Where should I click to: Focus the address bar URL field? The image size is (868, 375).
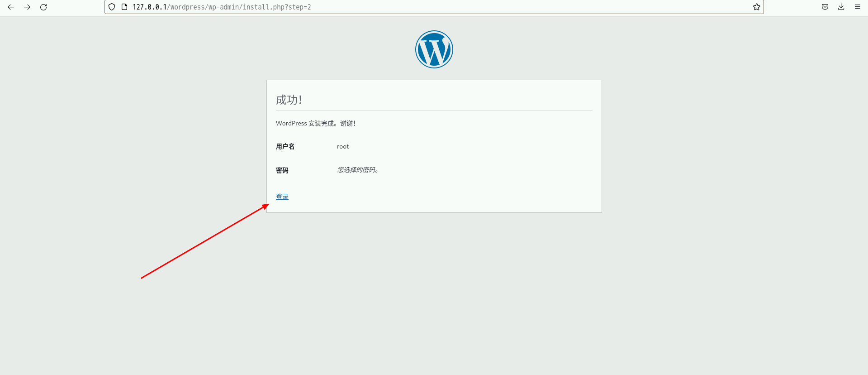434,7
